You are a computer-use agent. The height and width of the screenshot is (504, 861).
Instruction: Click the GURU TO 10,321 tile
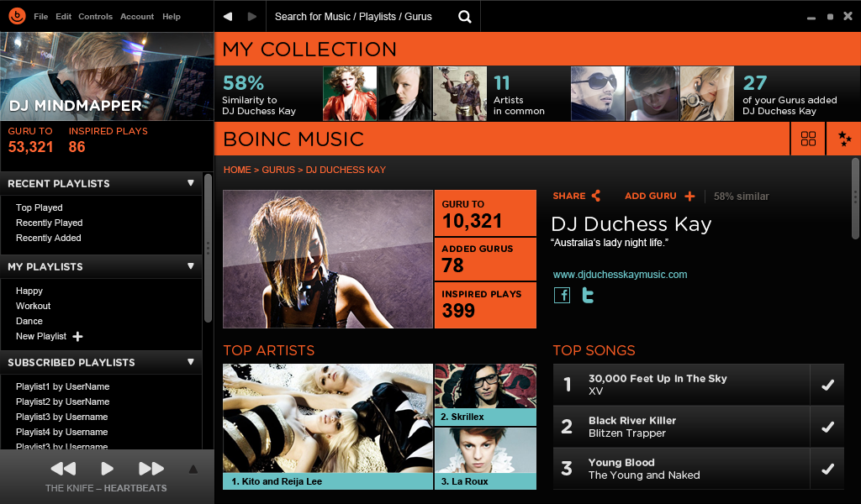(x=485, y=213)
